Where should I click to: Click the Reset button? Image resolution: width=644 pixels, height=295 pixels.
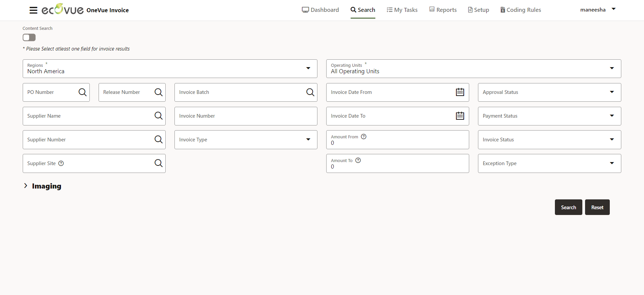(597, 207)
